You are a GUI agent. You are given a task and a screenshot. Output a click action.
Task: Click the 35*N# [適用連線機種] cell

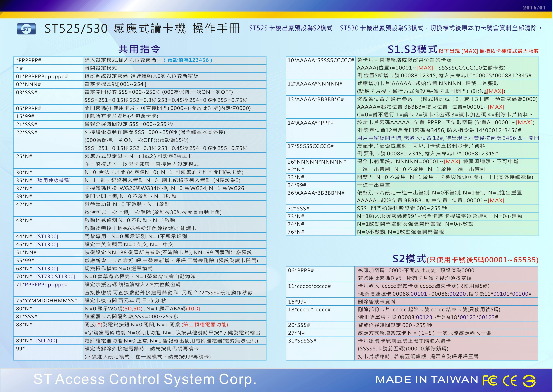click(x=48, y=180)
